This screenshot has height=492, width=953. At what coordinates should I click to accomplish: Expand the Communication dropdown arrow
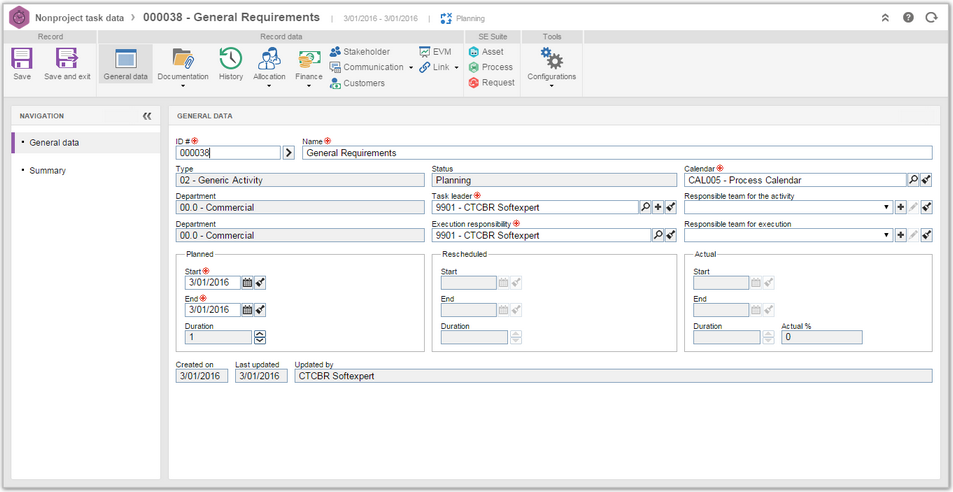pyautogui.click(x=411, y=67)
